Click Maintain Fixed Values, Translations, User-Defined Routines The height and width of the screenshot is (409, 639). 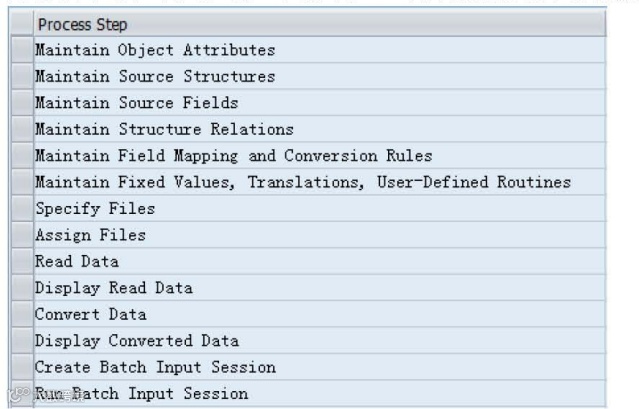point(302,182)
